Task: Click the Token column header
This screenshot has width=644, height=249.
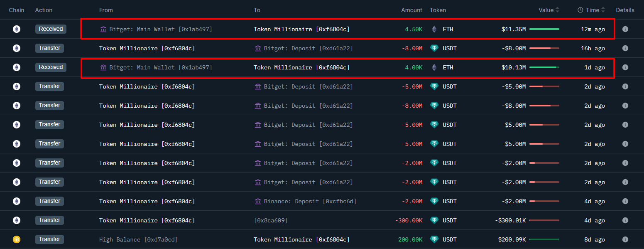Action: [438, 10]
